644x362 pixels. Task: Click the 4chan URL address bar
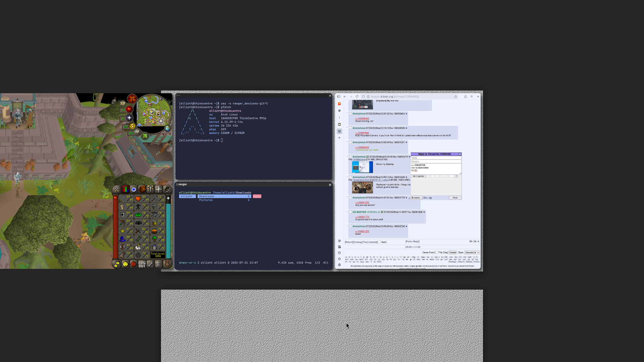(x=409, y=97)
